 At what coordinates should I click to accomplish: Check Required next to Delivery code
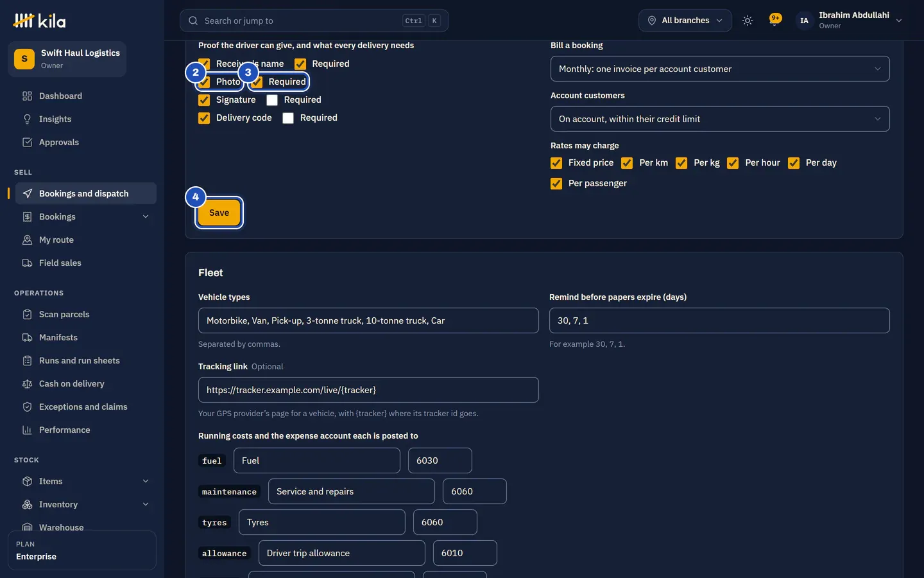pos(288,118)
